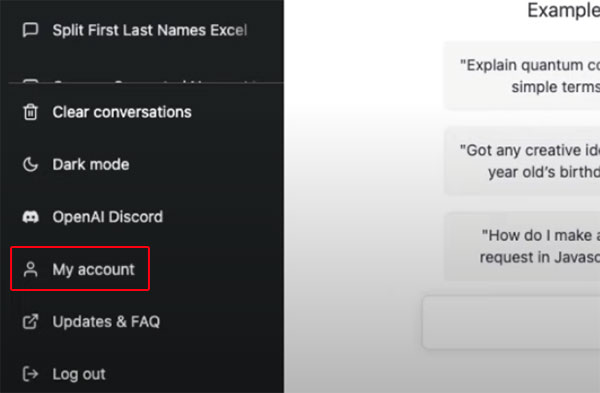Click the logout arrow icon
The width and height of the screenshot is (600, 393).
30,374
